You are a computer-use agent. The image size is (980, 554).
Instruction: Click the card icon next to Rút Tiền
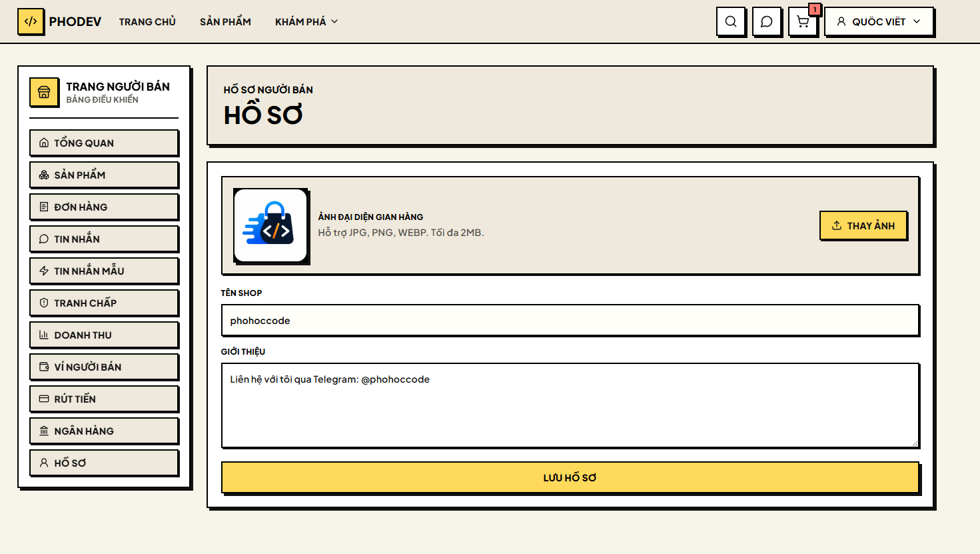44,399
